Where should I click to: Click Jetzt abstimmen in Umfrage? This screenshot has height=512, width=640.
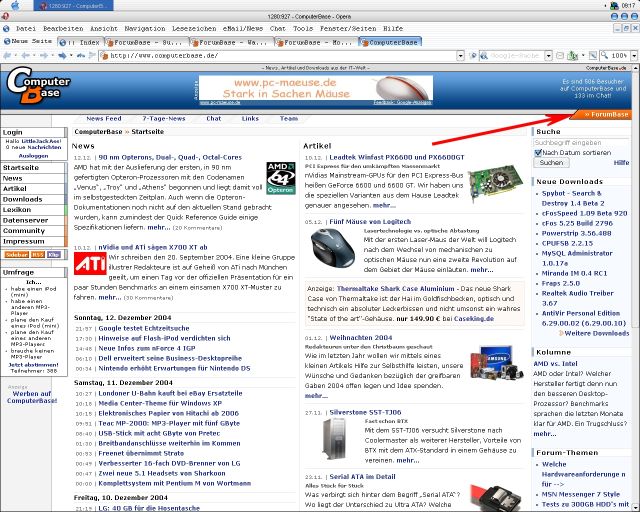(x=33, y=365)
